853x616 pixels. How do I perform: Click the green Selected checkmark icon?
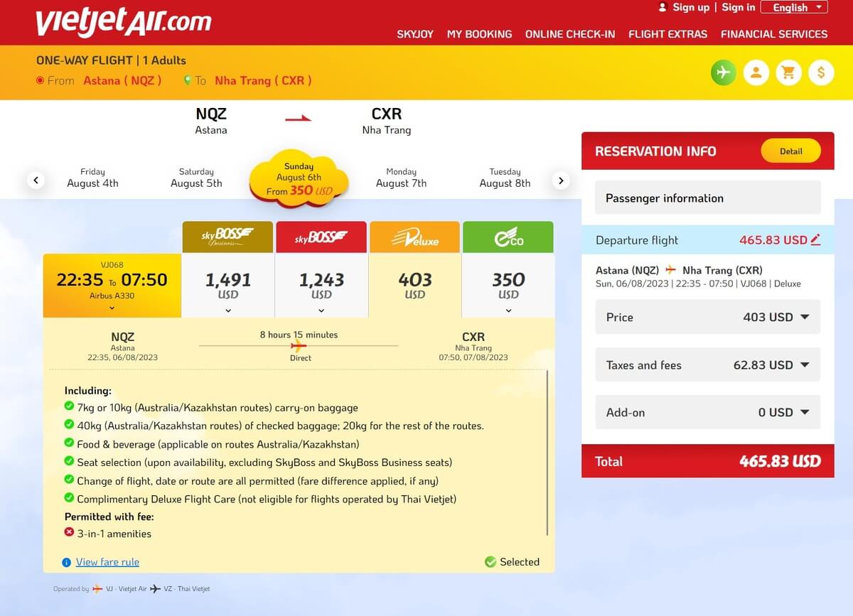click(490, 562)
